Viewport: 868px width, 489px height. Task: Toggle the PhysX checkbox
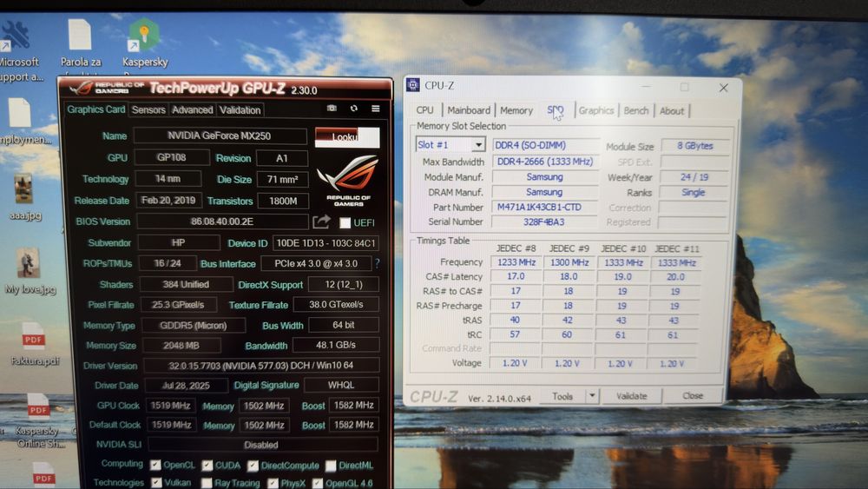273,484
